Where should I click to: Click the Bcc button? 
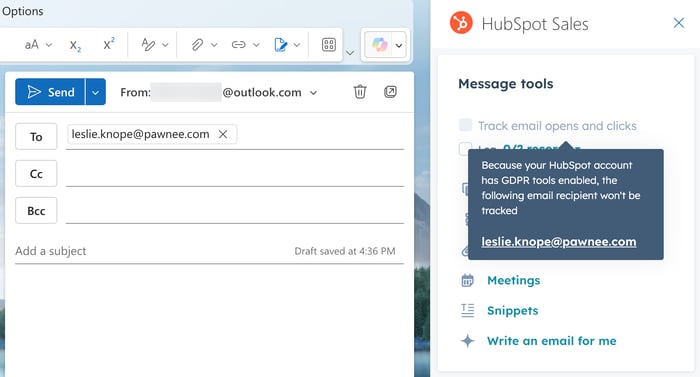click(36, 210)
